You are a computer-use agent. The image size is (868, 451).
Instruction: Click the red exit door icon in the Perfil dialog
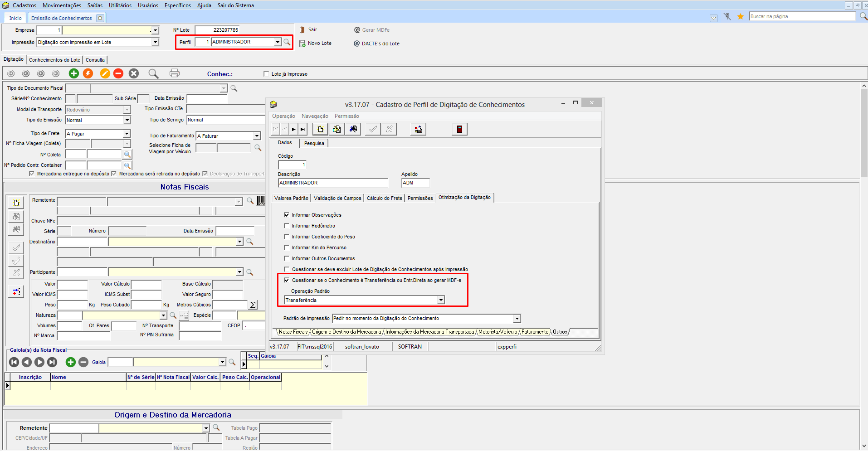[459, 129]
